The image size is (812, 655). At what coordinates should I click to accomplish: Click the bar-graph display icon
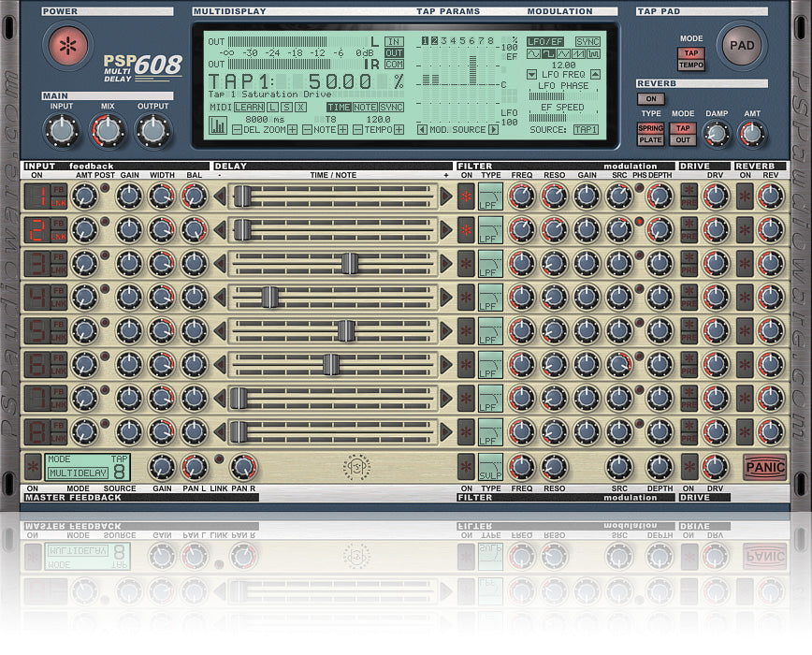pos(218,125)
